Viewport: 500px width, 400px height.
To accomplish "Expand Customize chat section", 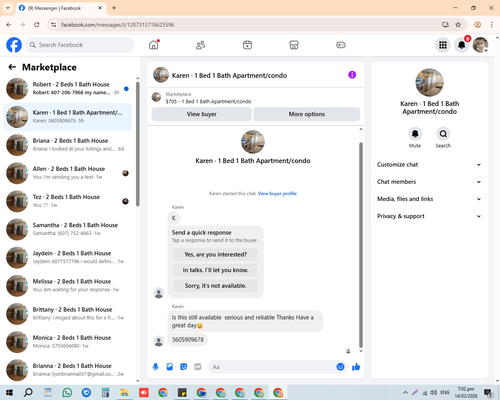I will 429,165.
